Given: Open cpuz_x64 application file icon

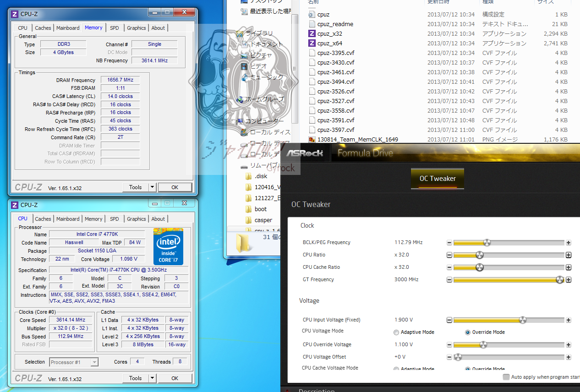Looking at the screenshot, I should pyautogui.click(x=312, y=43).
